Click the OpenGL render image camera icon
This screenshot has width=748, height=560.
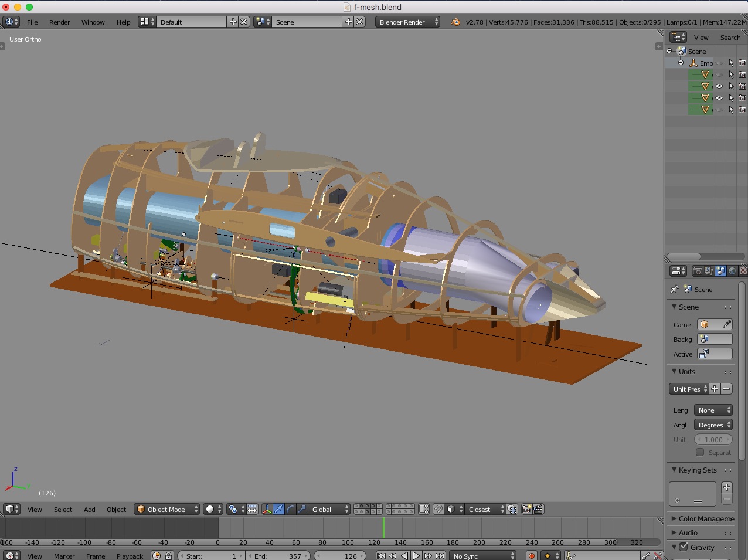click(526, 509)
